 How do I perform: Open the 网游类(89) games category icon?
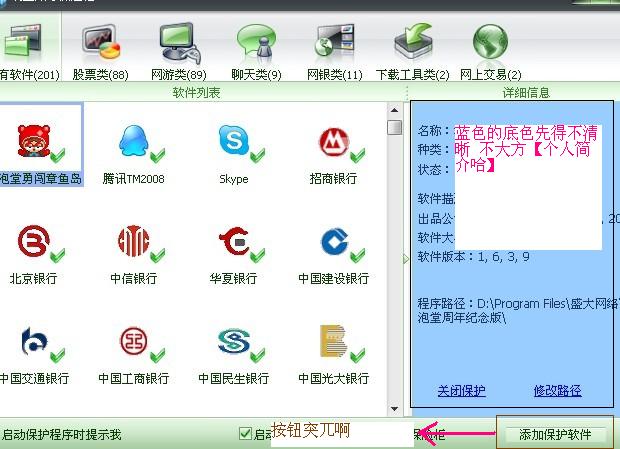(x=180, y=43)
